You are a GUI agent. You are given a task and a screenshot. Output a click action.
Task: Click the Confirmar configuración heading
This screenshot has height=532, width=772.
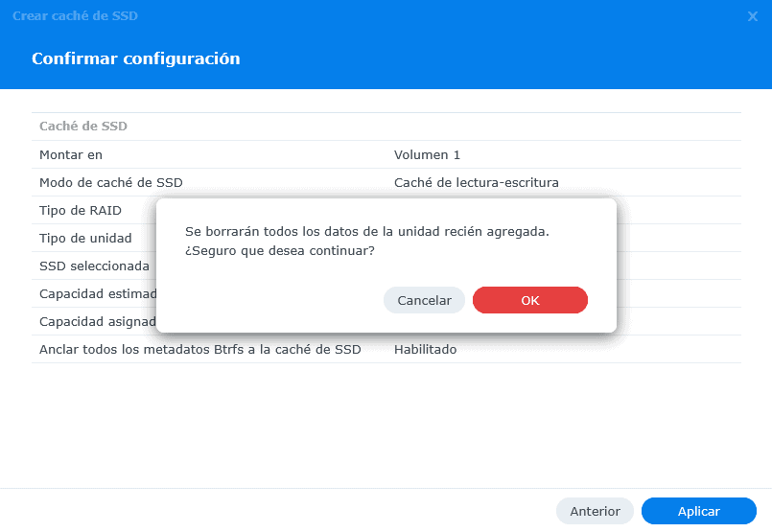coord(135,59)
